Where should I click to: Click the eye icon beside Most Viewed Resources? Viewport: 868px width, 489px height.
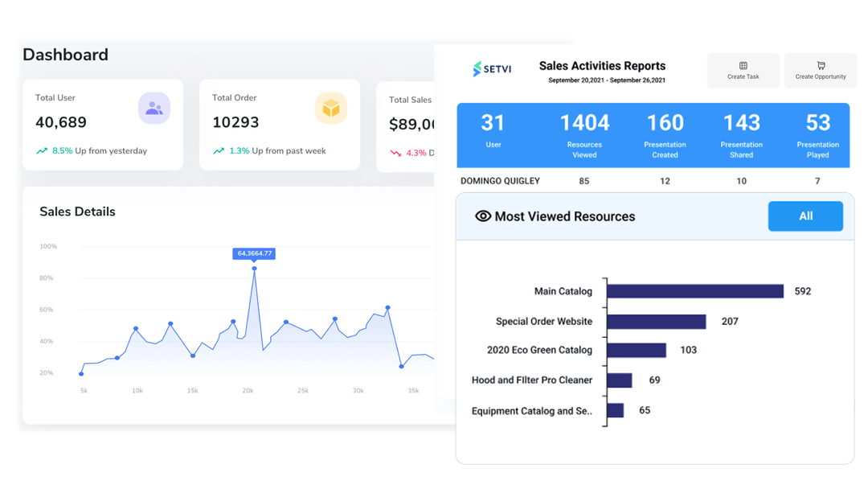[482, 216]
